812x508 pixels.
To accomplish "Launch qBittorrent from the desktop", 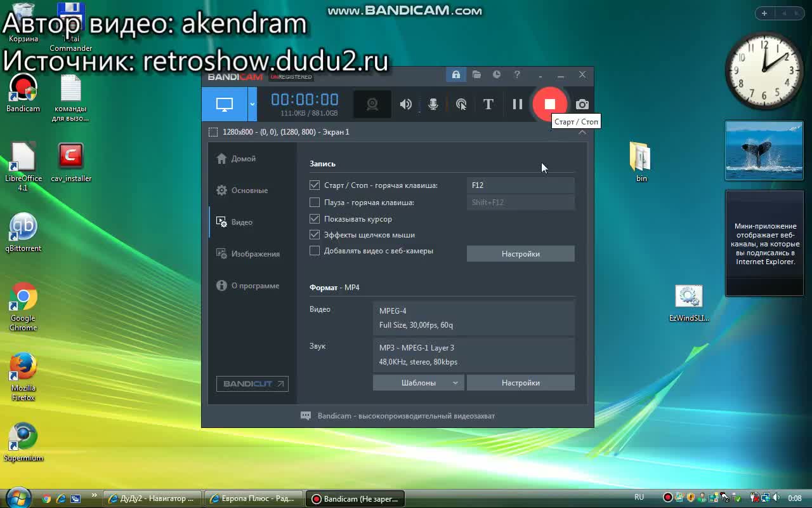I will 23,233.
